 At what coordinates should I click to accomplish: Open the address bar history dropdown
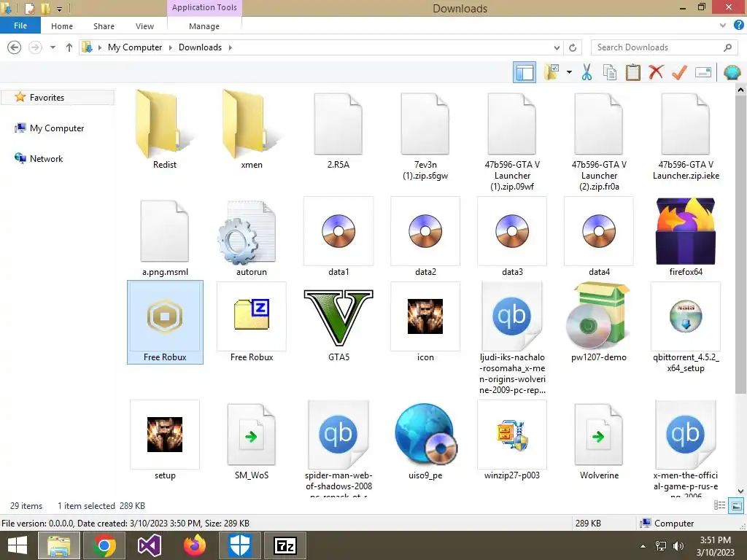pyautogui.click(x=557, y=47)
